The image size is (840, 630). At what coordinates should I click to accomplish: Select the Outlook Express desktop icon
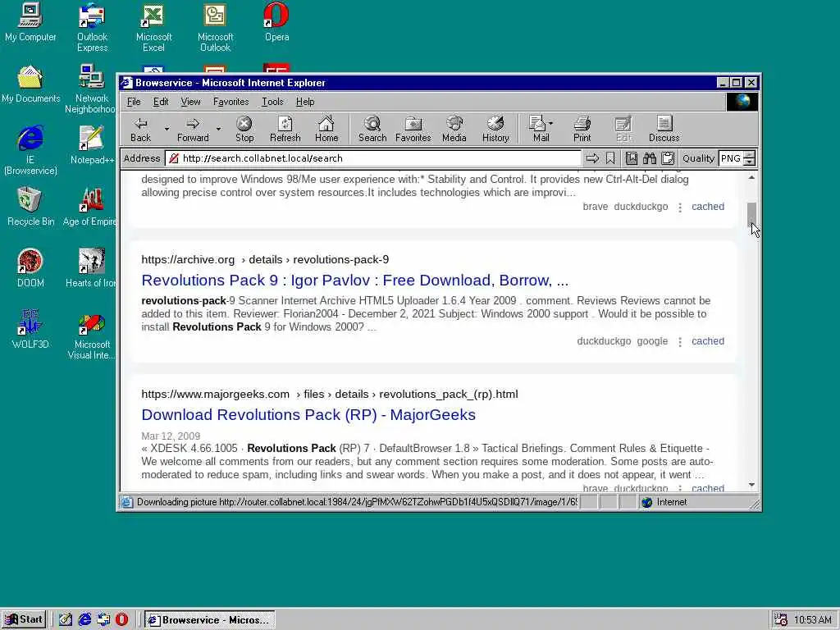92,28
